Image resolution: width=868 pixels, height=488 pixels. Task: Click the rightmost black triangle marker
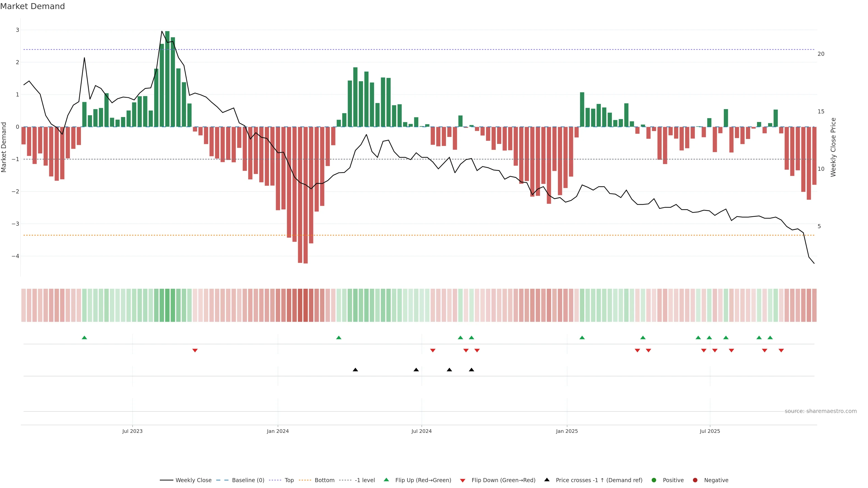coord(471,370)
